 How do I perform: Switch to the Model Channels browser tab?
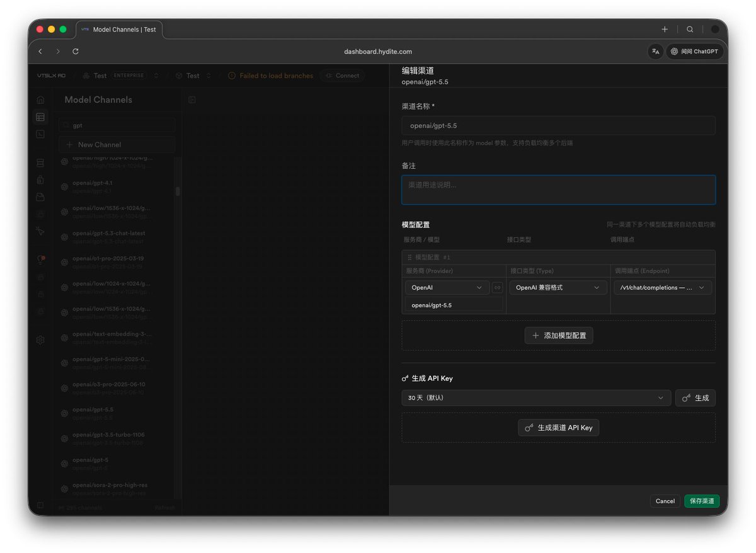pos(120,30)
